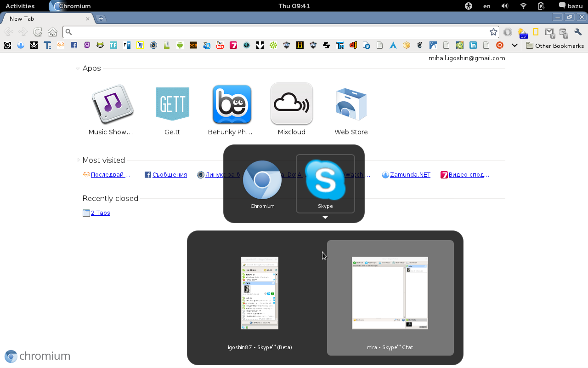Show hidden bookmarks overflow chevron

pos(514,45)
